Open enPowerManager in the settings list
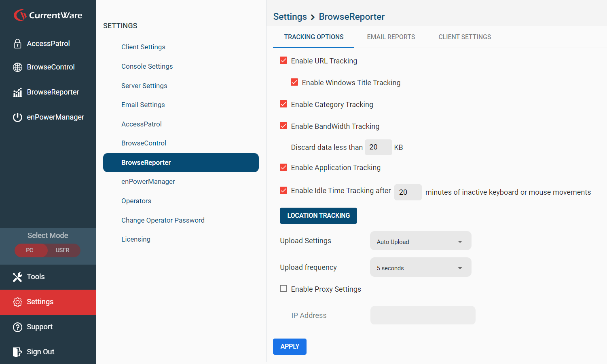The height and width of the screenshot is (364, 607). 148,181
